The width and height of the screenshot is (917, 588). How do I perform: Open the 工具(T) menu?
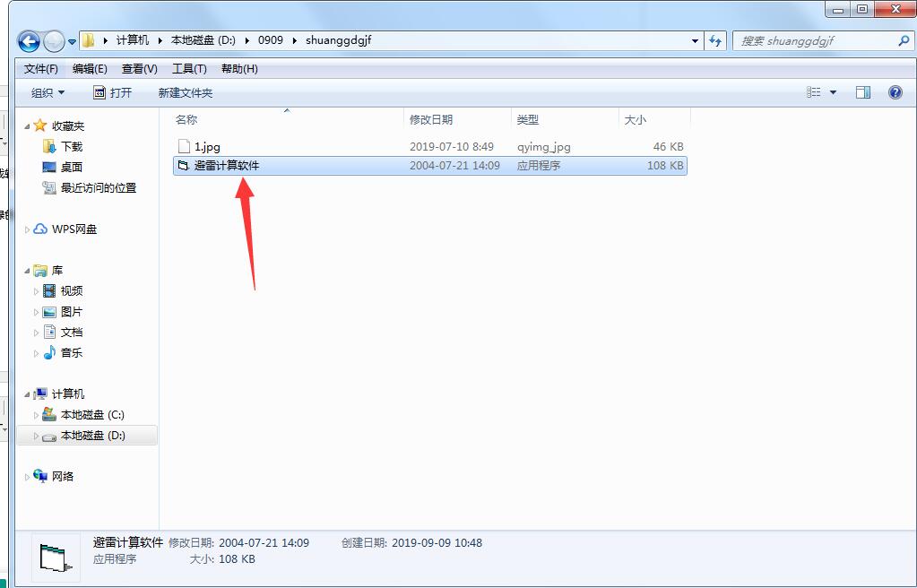coord(189,69)
